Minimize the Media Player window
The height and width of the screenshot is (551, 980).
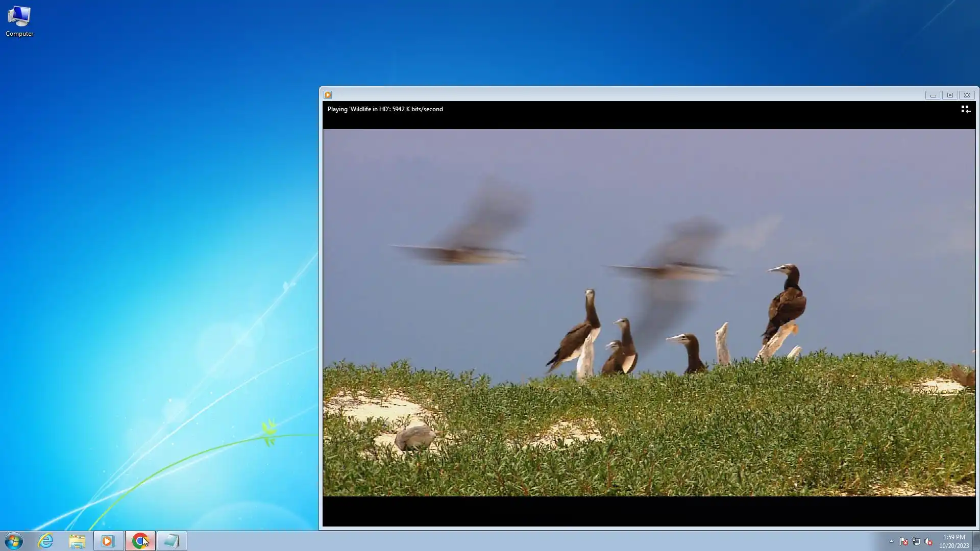933,95
